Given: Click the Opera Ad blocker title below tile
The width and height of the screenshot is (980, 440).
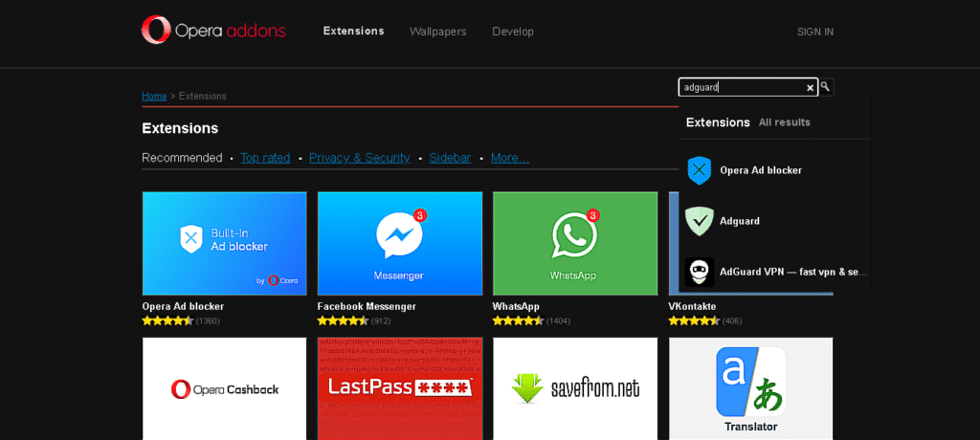Looking at the screenshot, I should pos(183,307).
